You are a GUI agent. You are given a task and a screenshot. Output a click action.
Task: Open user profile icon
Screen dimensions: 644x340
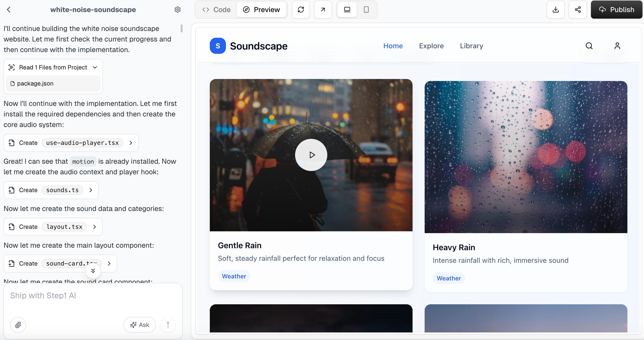coord(617,46)
